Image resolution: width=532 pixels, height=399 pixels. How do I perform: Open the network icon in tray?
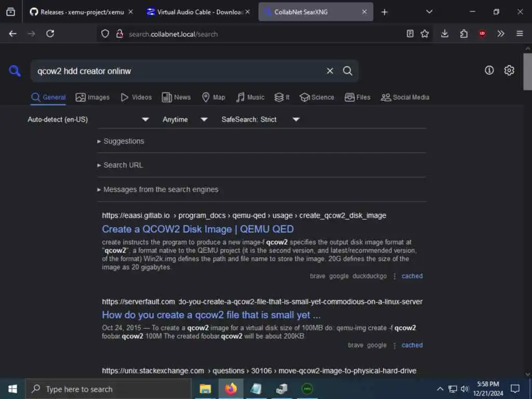click(453, 389)
